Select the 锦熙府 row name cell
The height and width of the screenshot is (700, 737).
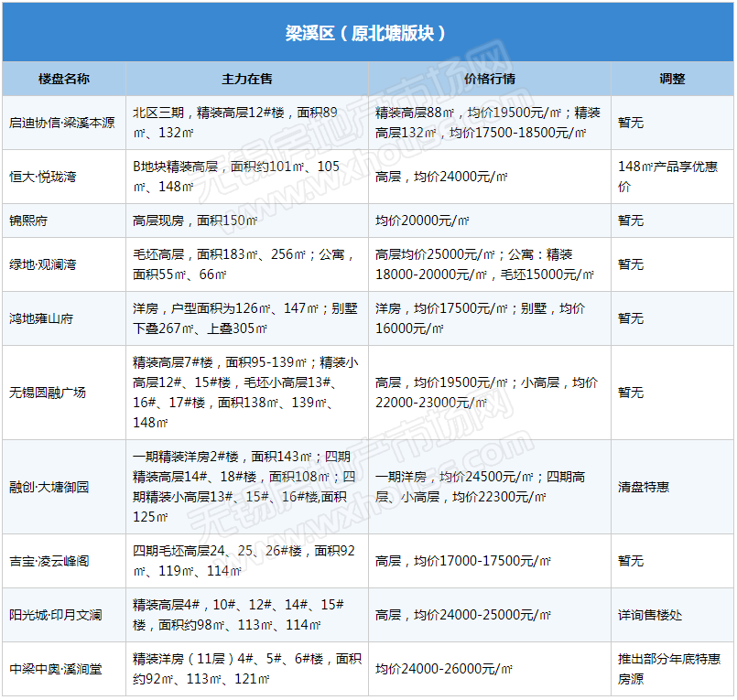point(30,221)
